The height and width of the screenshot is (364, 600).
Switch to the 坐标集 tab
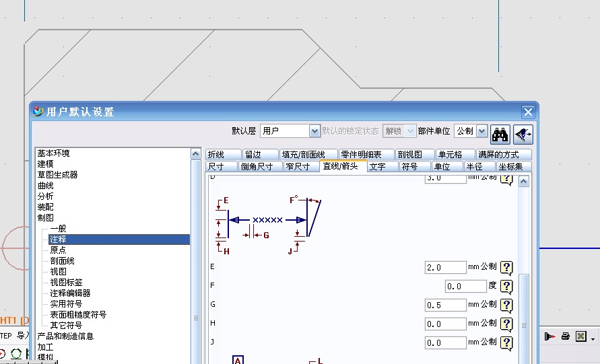(514, 167)
